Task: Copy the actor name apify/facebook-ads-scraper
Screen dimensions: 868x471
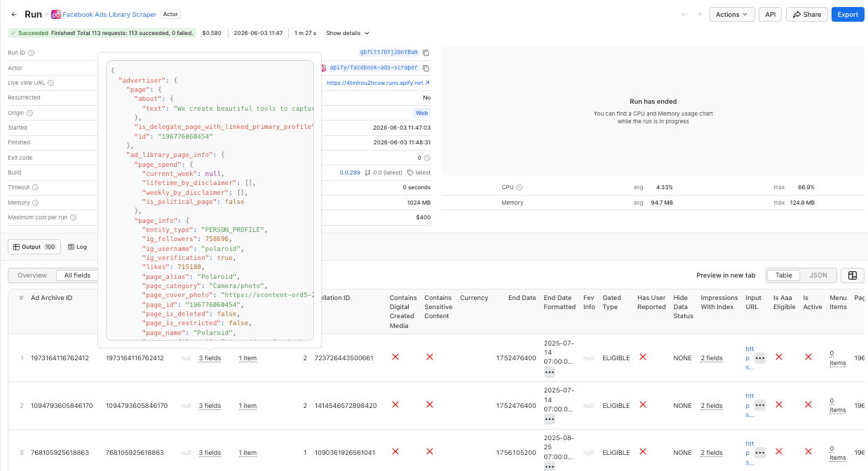Action: pos(426,68)
